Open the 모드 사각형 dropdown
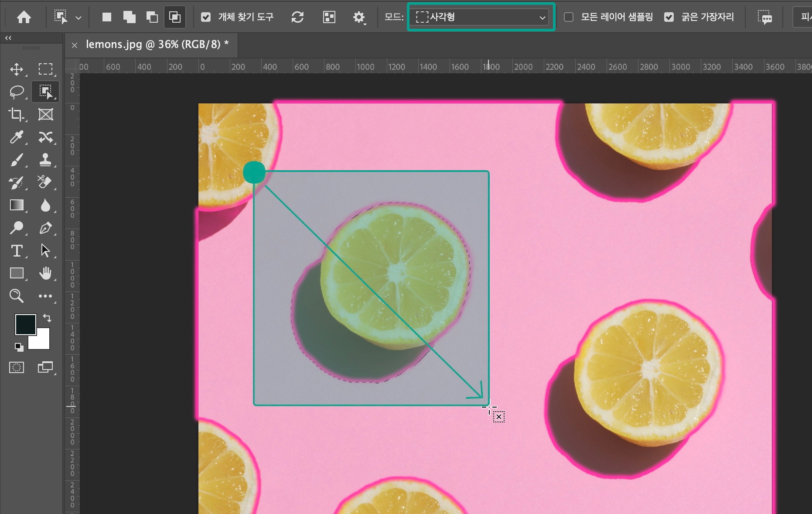Viewport: 812px width, 514px height. tap(481, 17)
